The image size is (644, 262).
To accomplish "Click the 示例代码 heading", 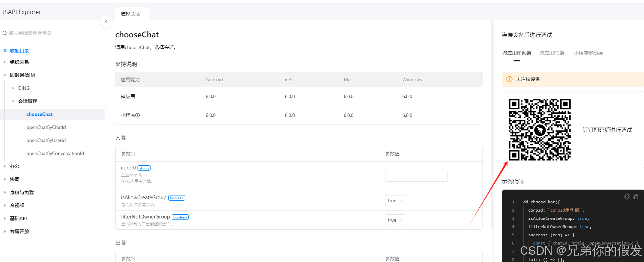I will (x=512, y=181).
